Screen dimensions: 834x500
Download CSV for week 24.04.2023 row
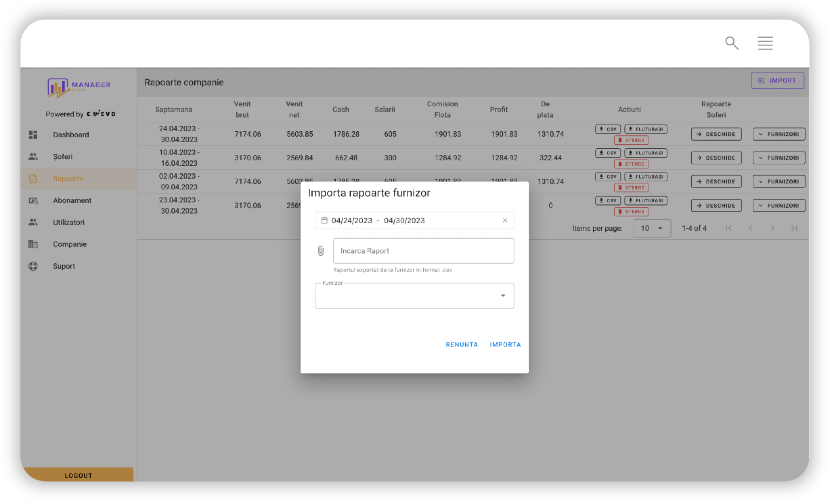(x=607, y=129)
